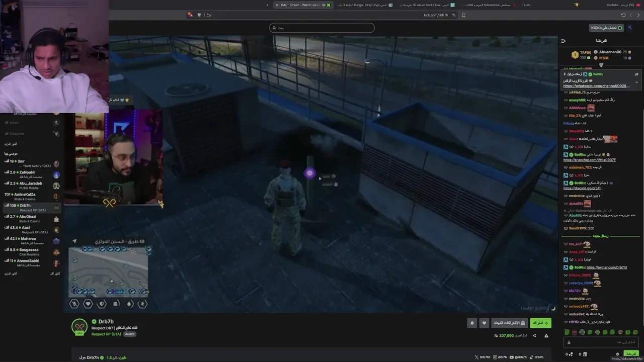This screenshot has width=644, height=362.
Task: Click the heart follow icon
Action: (x=484, y=323)
